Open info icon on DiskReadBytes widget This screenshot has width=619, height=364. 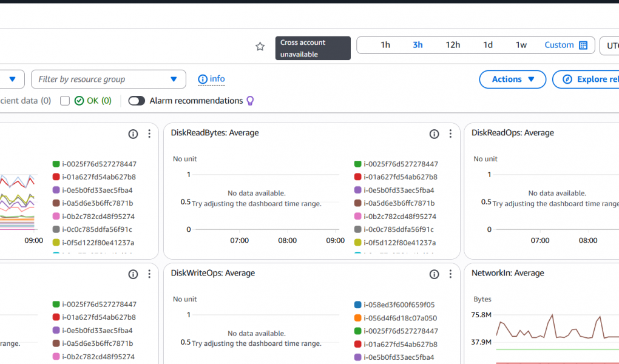434,134
